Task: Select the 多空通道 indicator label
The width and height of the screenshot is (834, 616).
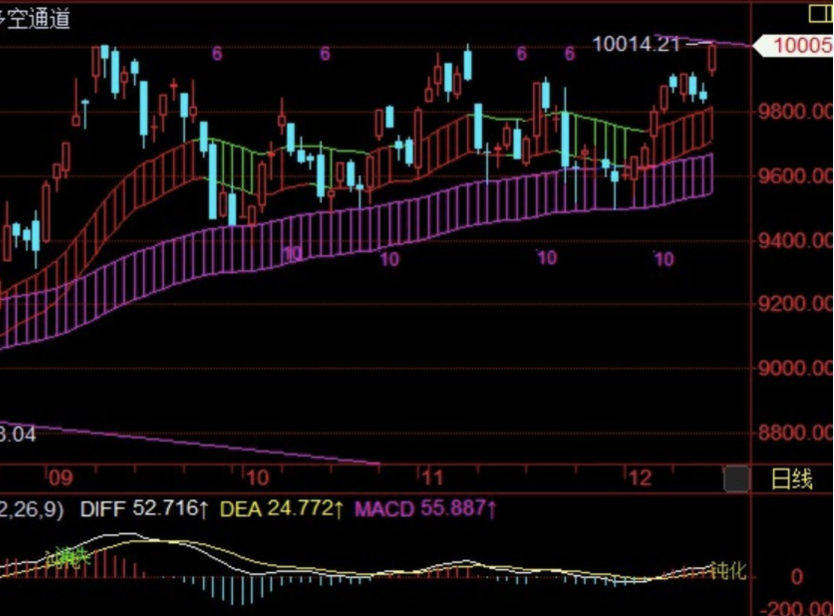Action: pyautogui.click(x=35, y=19)
